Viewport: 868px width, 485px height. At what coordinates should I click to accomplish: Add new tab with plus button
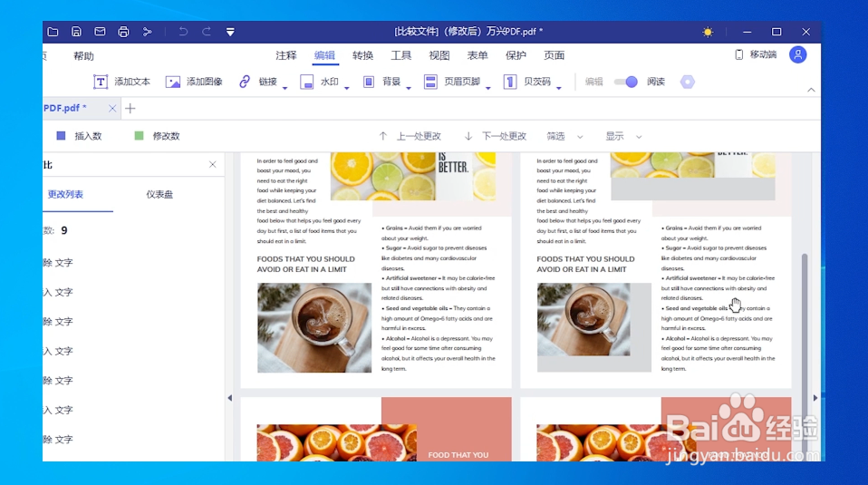point(130,109)
